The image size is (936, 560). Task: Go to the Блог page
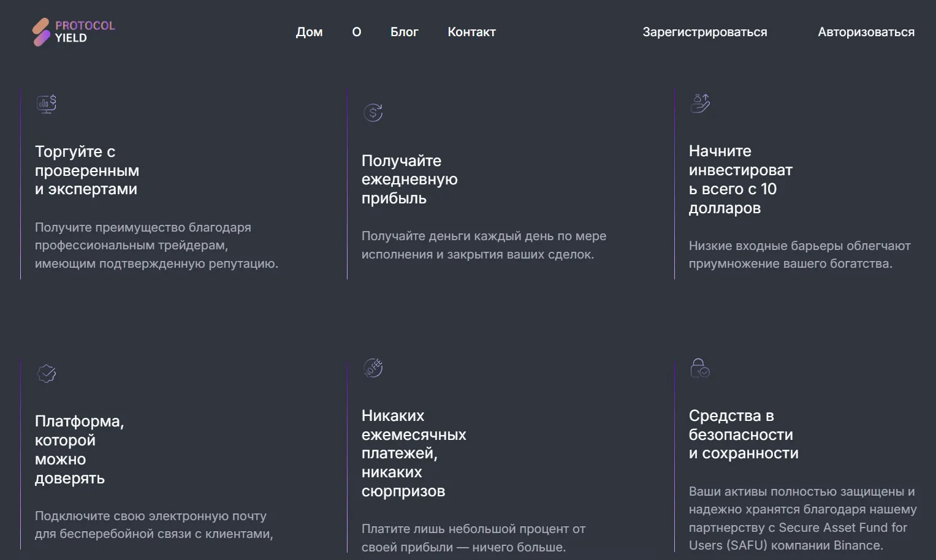(405, 32)
